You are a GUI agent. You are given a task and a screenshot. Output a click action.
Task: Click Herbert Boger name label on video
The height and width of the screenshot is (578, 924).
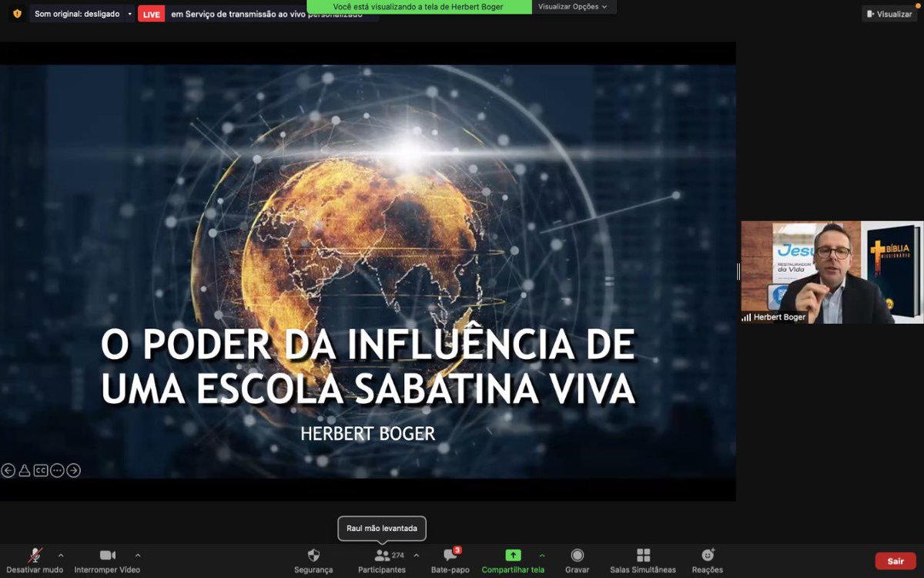click(x=779, y=317)
